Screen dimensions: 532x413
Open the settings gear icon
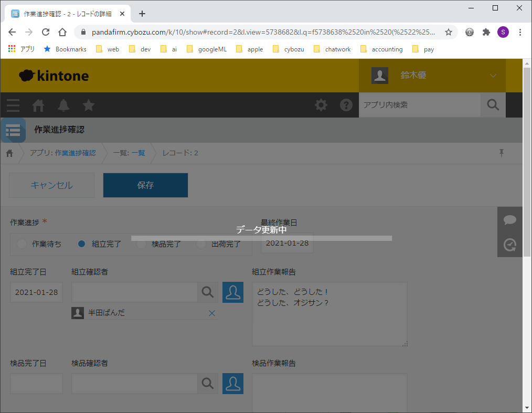(x=321, y=105)
